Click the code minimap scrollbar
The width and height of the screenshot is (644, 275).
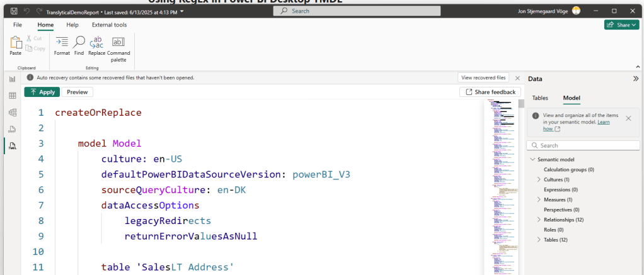pos(521,105)
